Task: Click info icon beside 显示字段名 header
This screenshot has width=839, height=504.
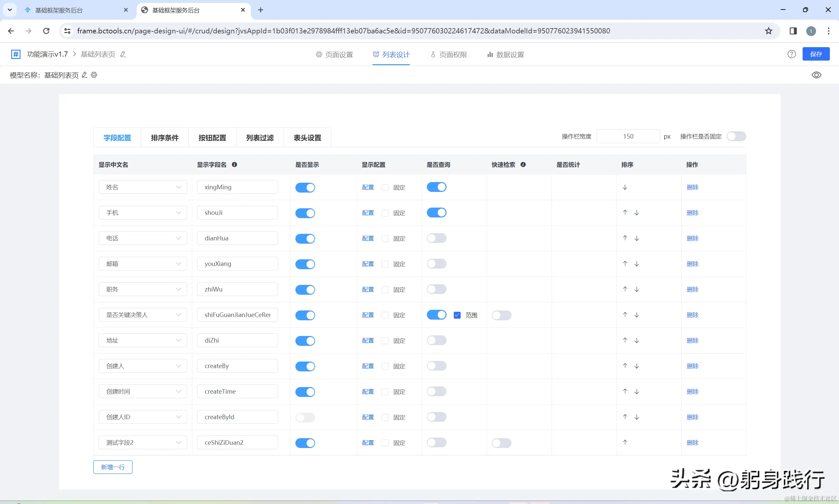Action: 234,165
